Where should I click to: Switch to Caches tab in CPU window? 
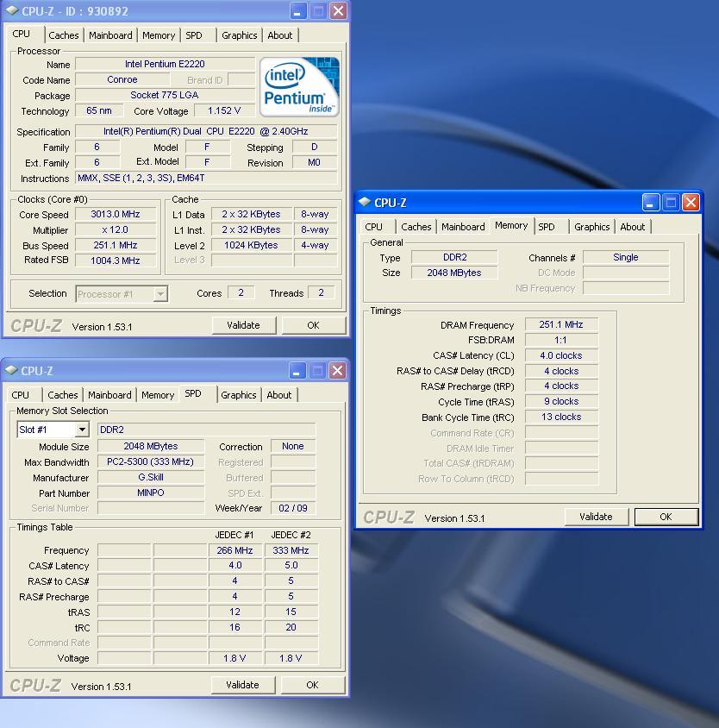tap(64, 35)
